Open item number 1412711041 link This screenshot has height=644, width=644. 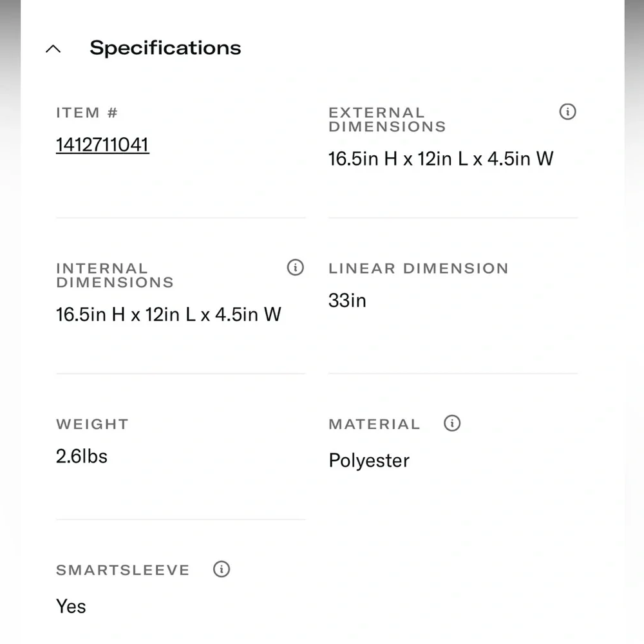[x=102, y=145]
